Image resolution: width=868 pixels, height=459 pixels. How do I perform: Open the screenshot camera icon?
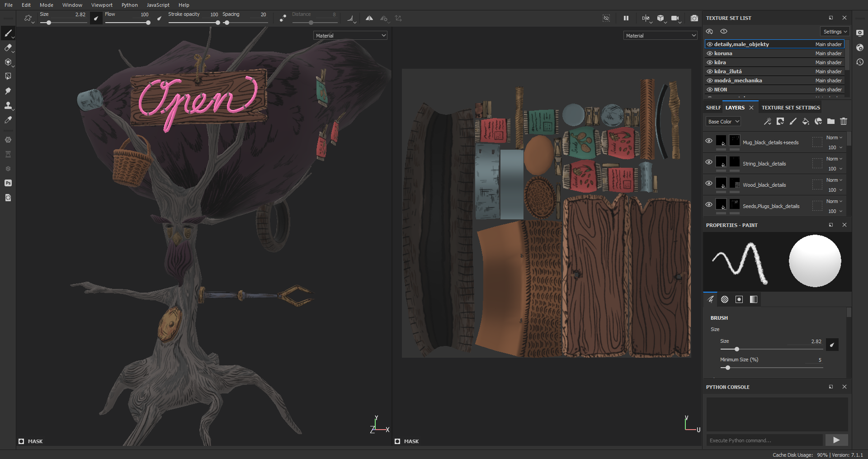click(694, 18)
